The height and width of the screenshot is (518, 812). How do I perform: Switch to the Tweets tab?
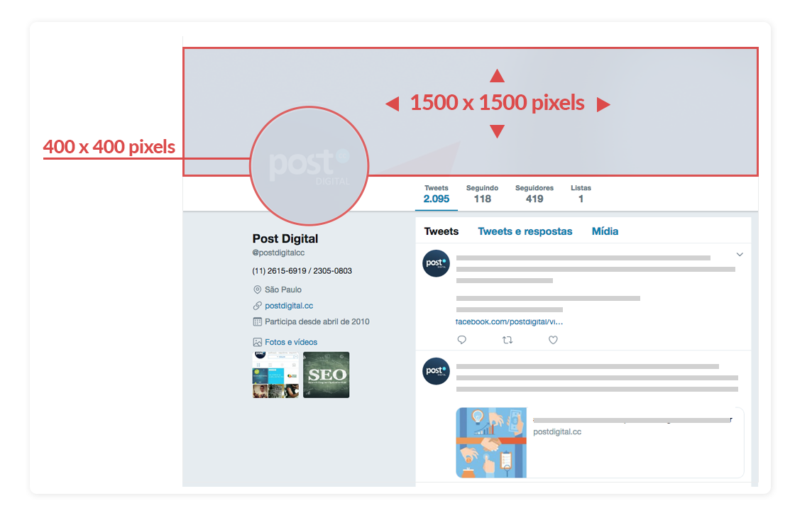pos(441,231)
